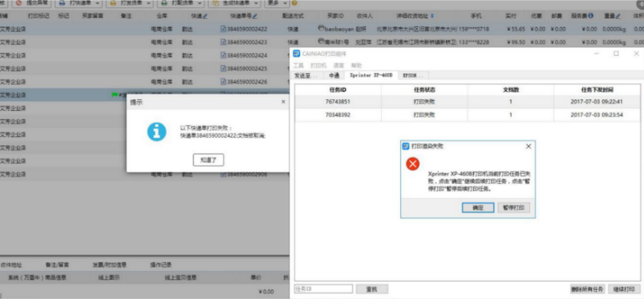Click the 暂停打印 button
The image size is (644, 303).
[x=514, y=208]
